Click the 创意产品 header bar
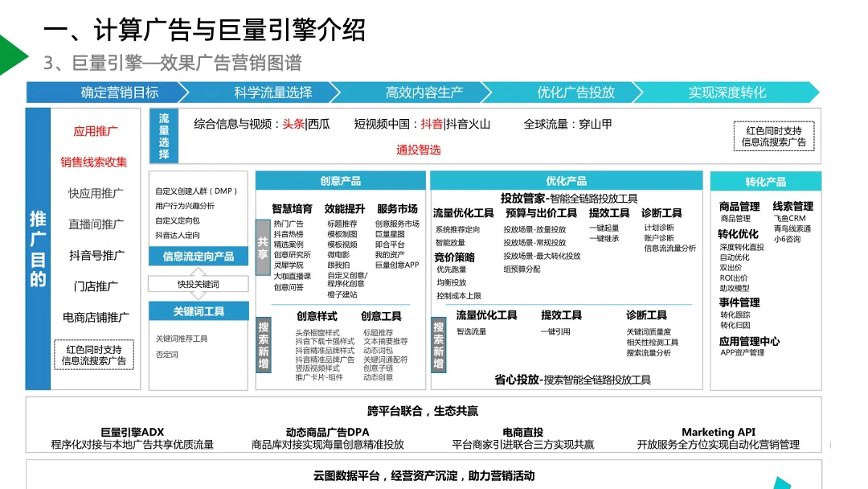Viewport: 868px width, 489px height. click(x=341, y=181)
